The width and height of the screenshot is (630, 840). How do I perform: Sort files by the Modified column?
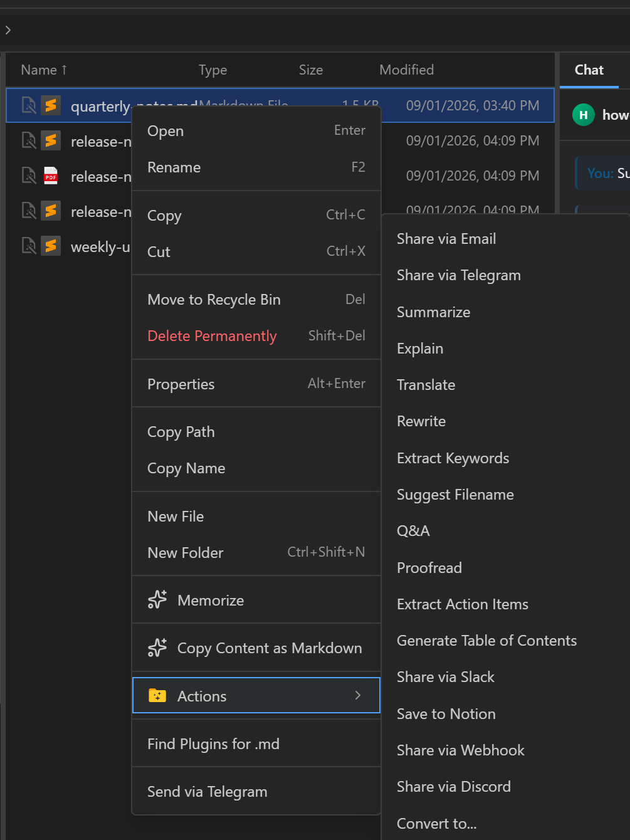click(x=406, y=70)
